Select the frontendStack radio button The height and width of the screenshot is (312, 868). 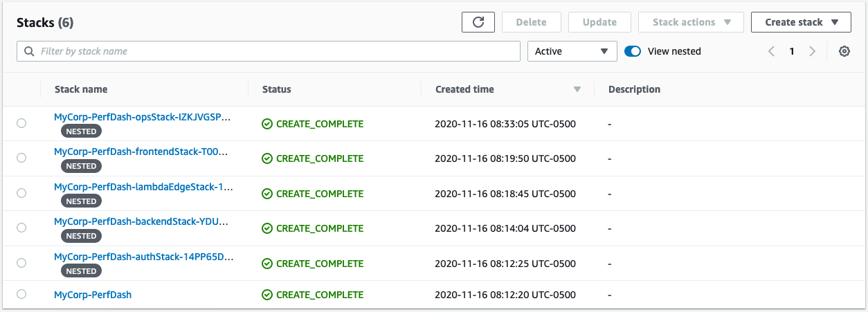tap(21, 158)
